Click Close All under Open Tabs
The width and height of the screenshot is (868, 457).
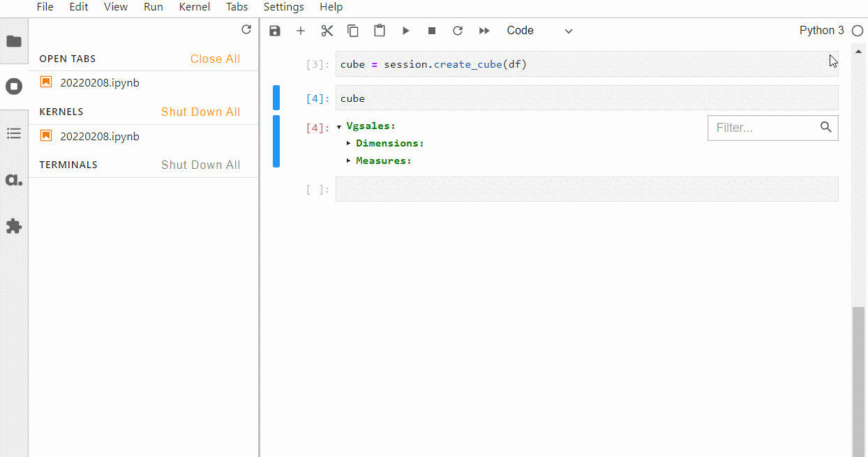point(215,59)
